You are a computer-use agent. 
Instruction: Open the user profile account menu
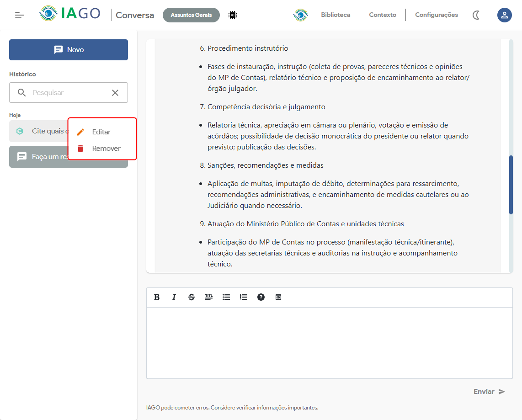(504, 15)
